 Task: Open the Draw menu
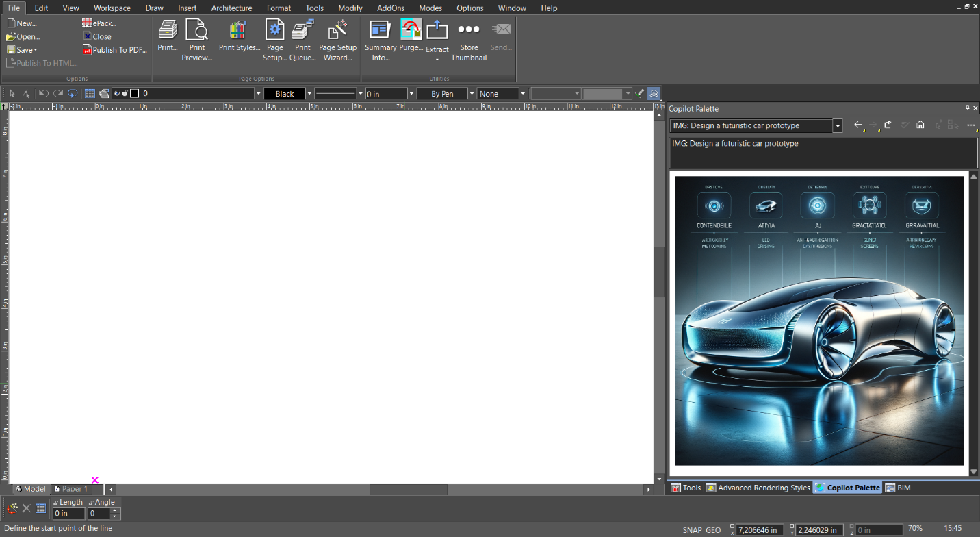coord(155,8)
